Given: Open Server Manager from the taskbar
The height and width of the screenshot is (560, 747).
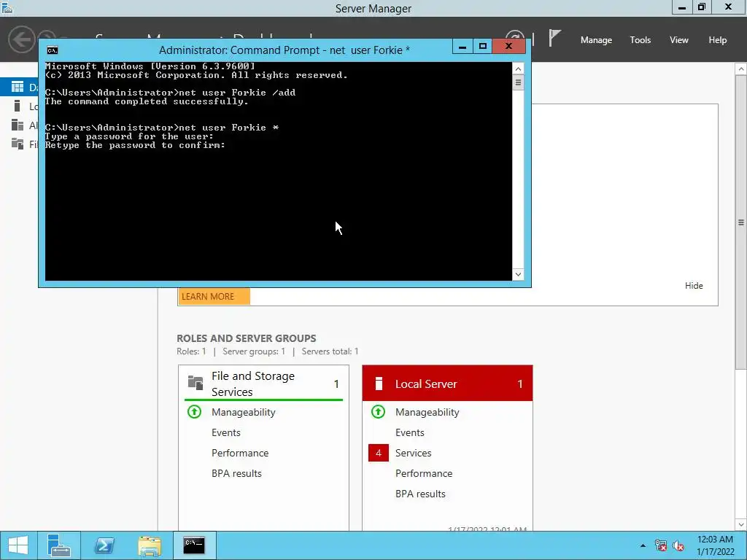Looking at the screenshot, I should (x=59, y=545).
